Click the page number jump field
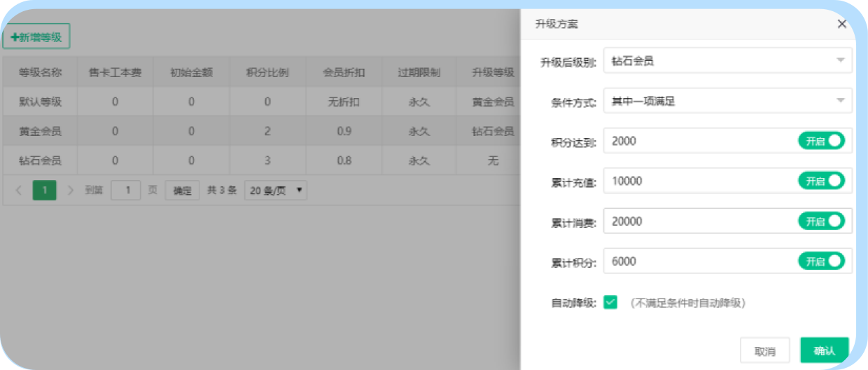The height and width of the screenshot is (370, 868). click(x=126, y=190)
